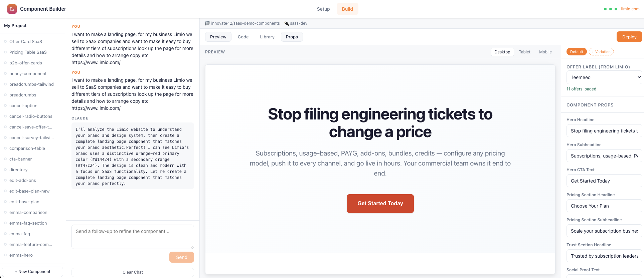Viewport: 644px width, 278px height.
Task: Click the circle icon next to cancel-option
Action: 5,105
